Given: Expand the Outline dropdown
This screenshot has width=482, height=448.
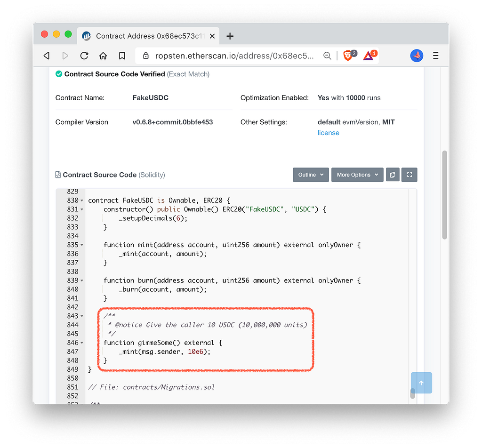Looking at the screenshot, I should [311, 175].
